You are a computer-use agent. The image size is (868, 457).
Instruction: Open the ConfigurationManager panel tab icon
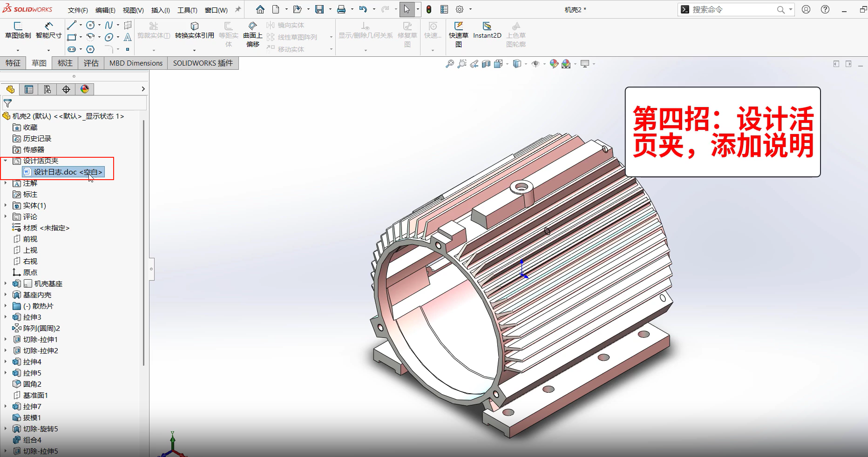[x=47, y=89]
